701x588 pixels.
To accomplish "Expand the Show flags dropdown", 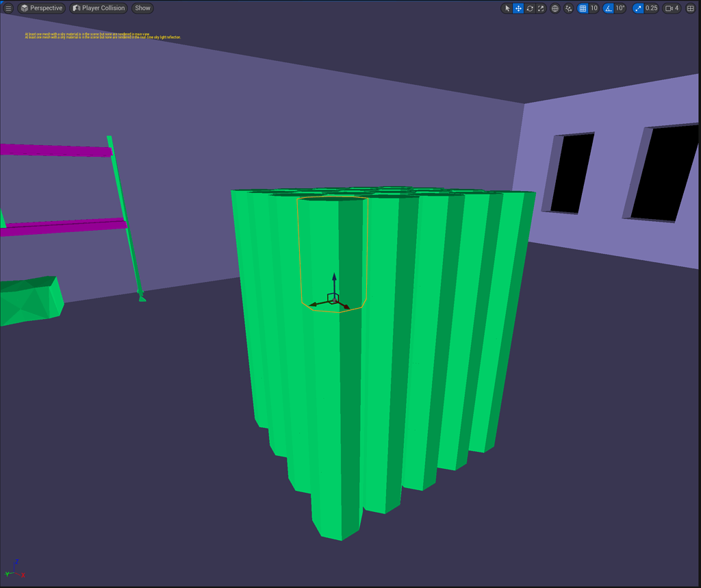I will pyautogui.click(x=142, y=8).
